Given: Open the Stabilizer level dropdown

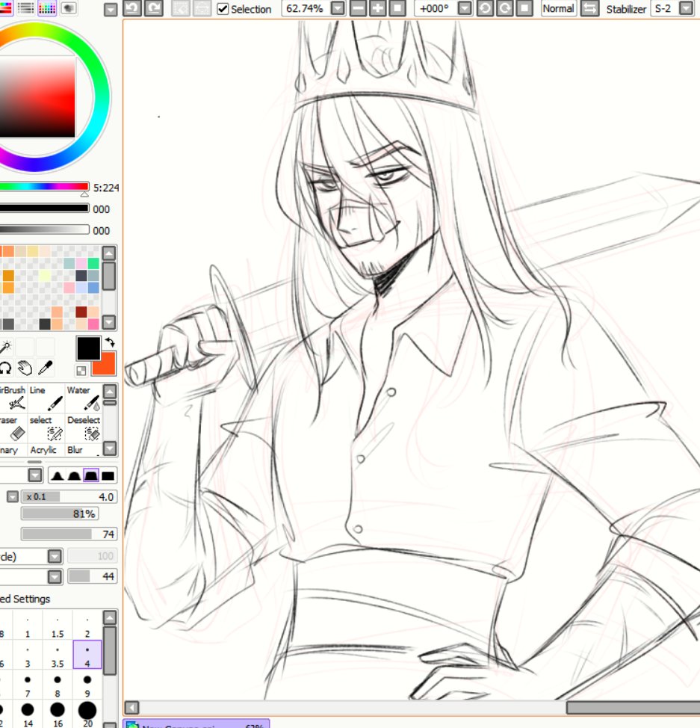Looking at the screenshot, I should coord(686,8).
